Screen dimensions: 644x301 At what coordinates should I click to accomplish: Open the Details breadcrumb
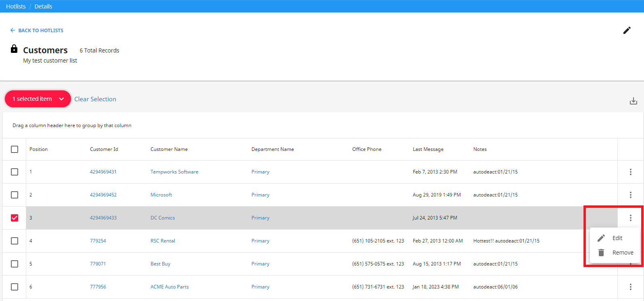[44, 6]
